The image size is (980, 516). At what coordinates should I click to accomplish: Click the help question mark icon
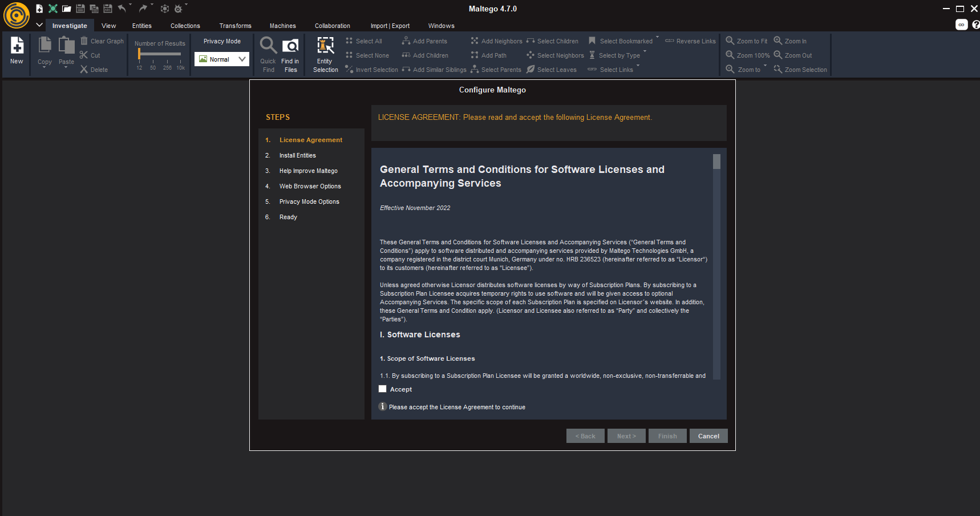pyautogui.click(x=975, y=25)
